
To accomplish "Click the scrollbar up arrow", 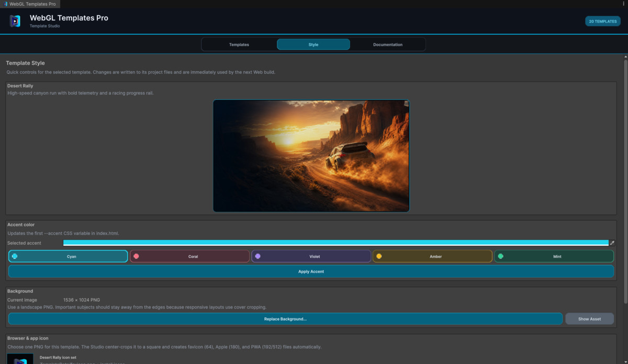I will click(x=625, y=55).
